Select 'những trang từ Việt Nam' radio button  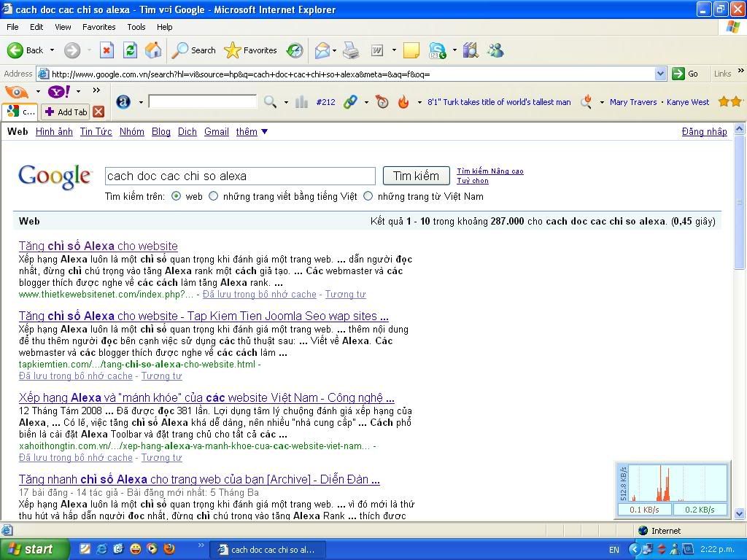click(368, 196)
